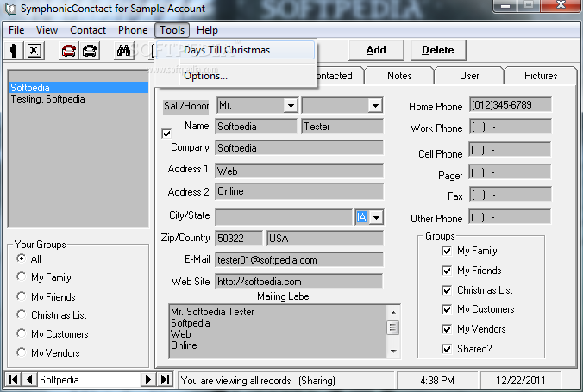The image size is (583, 392).
Task: Open the Mr. salutation dropdown
Action: [291, 106]
